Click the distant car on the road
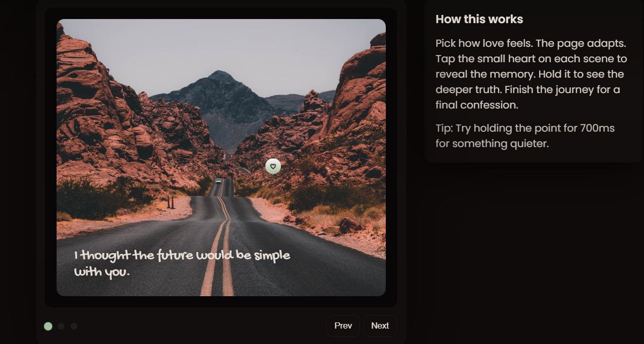 pyautogui.click(x=219, y=181)
